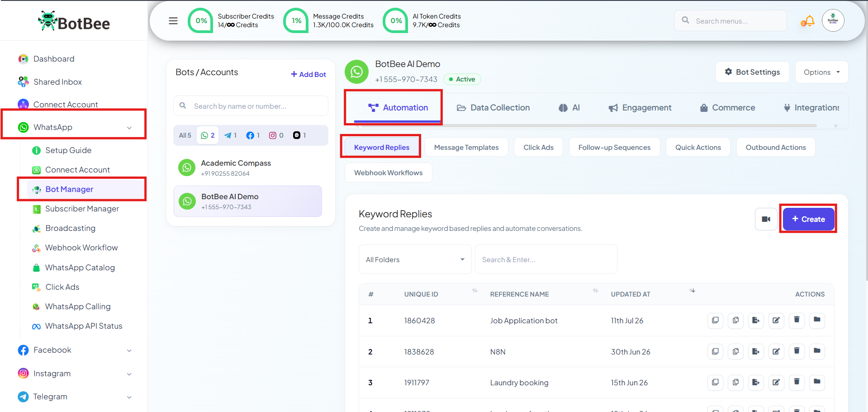Filter bots by Instagram accounts

[276, 135]
